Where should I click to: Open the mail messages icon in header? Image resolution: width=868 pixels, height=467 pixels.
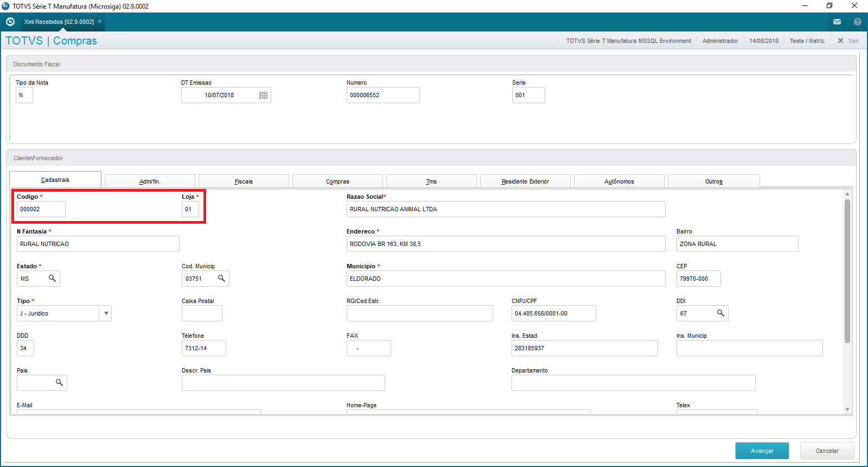pos(837,22)
